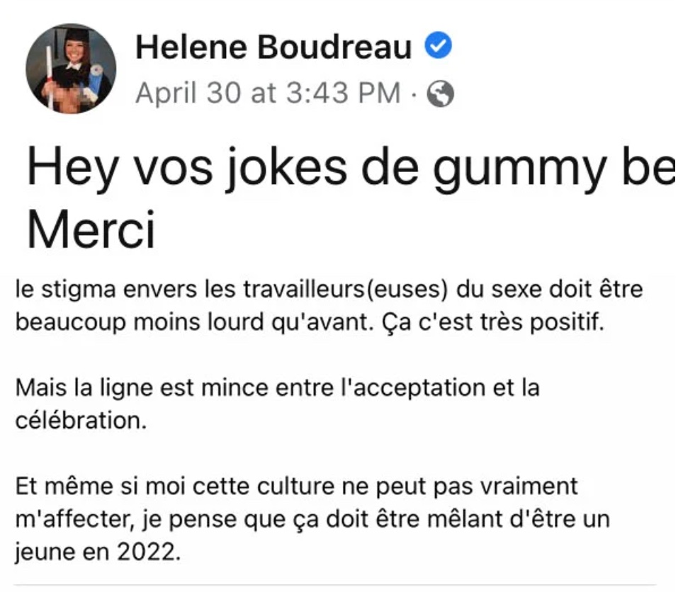Click the horizontal divider below the post

[x=335, y=584]
